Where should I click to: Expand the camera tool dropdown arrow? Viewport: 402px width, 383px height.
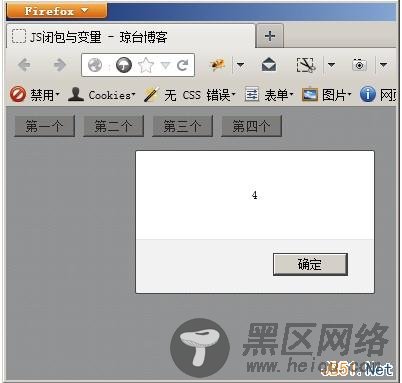tap(384, 65)
